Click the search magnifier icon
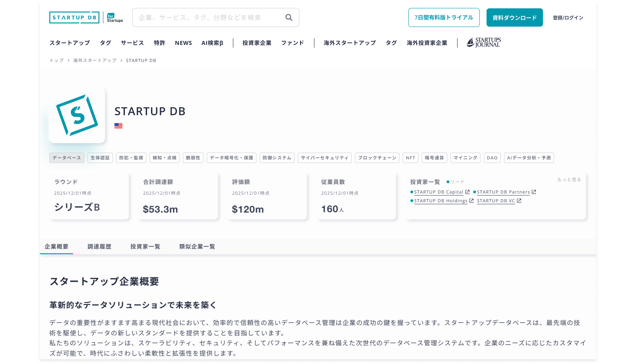Screen dimensions: 636x364 click(289, 17)
